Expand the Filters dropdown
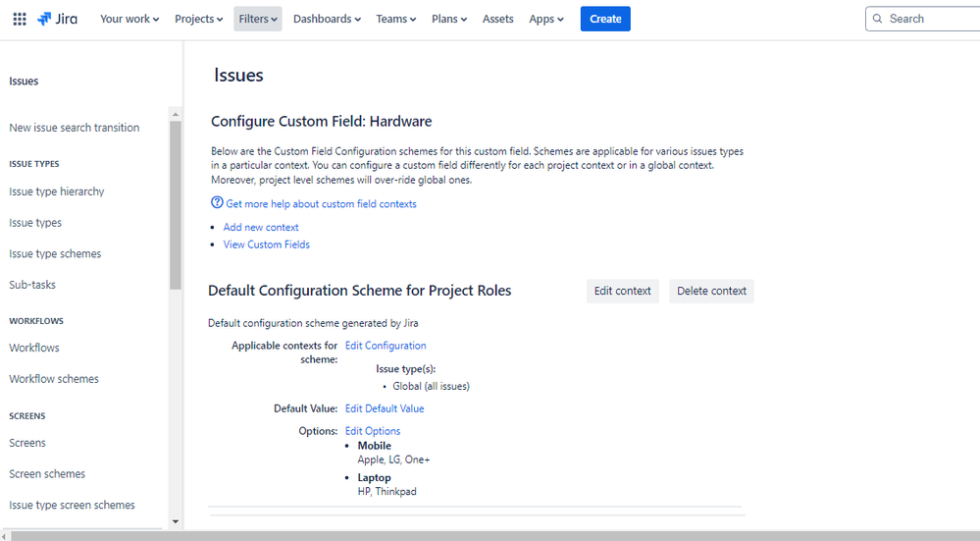Image resolution: width=980 pixels, height=541 pixels. (257, 19)
